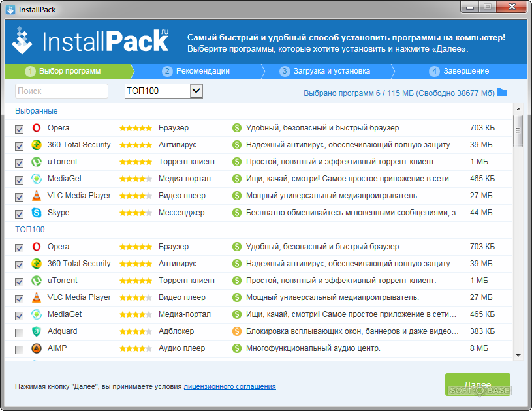Click the Многофункциональный аудио центр description
532x411 pixels.
pos(313,348)
